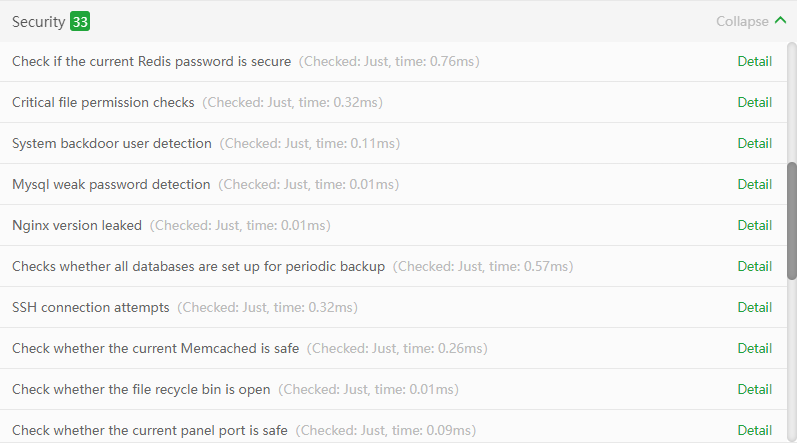Click the vertical scrollbar thumb

(792, 220)
